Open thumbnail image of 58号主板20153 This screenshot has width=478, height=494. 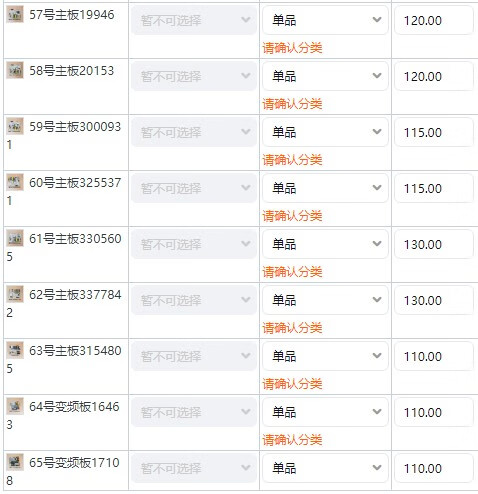15,70
